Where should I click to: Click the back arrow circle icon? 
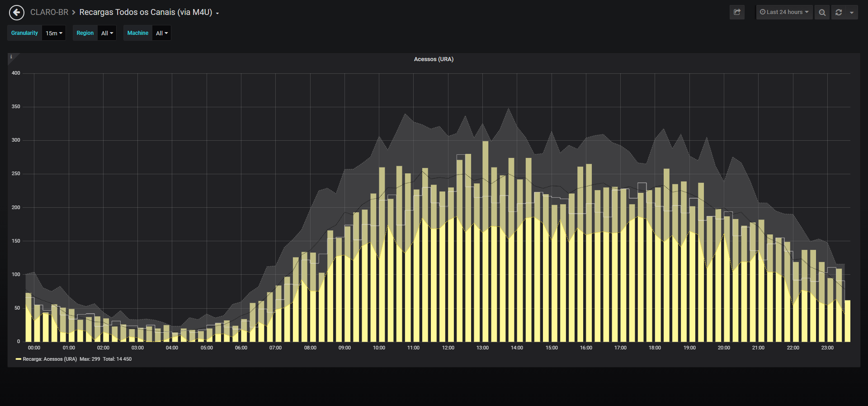[x=17, y=13]
